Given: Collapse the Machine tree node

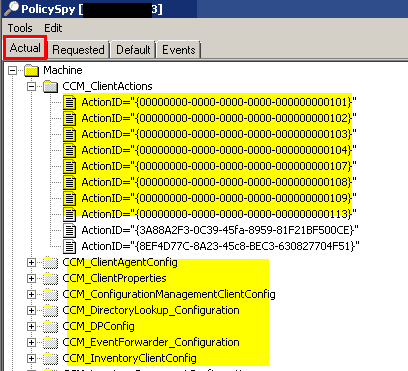Looking at the screenshot, I should pyautogui.click(x=13, y=70).
